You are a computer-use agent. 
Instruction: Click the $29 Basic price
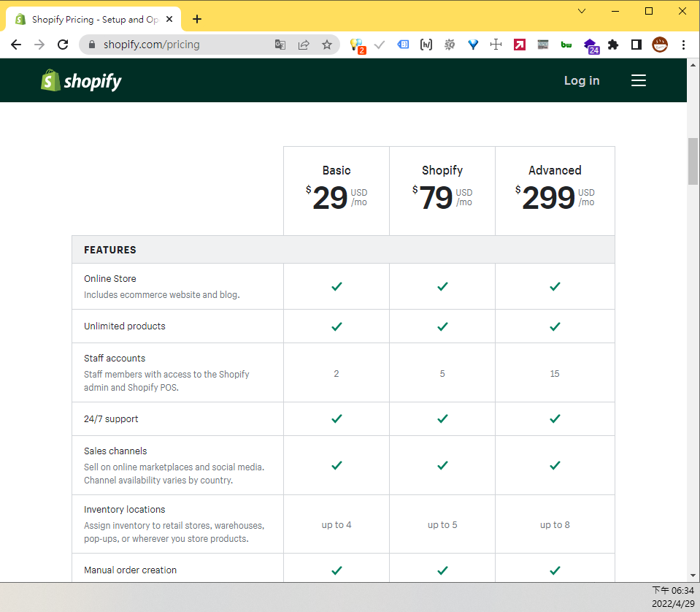(x=336, y=197)
